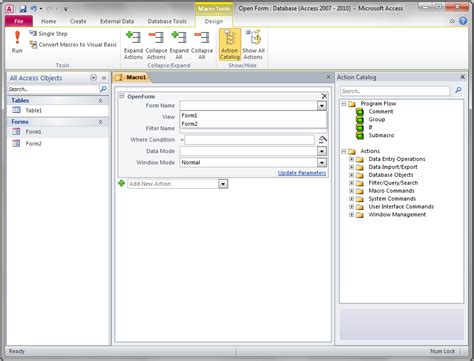474x361 pixels.
Task: Click Expand Actions in the ribbon
Action: [x=133, y=45]
